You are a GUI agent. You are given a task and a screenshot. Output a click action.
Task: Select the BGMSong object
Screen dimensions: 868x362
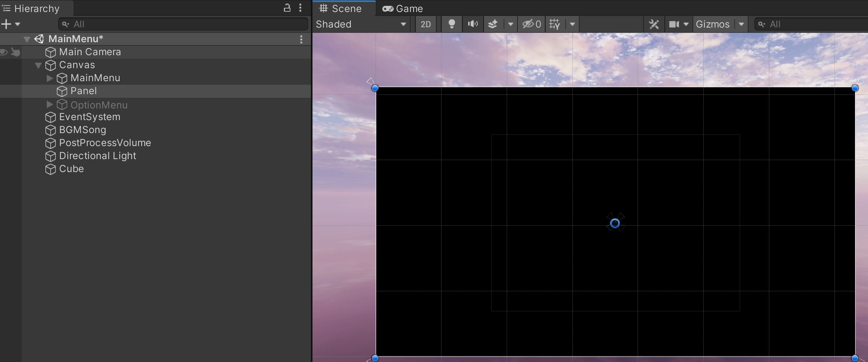(x=83, y=130)
